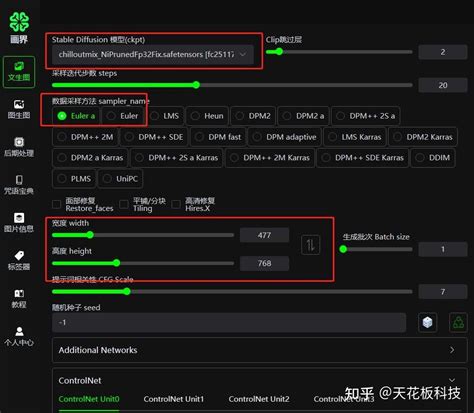Open the 咒语宝典 prompt book sidebar icon
This screenshot has width=474, height=413.
point(19,185)
